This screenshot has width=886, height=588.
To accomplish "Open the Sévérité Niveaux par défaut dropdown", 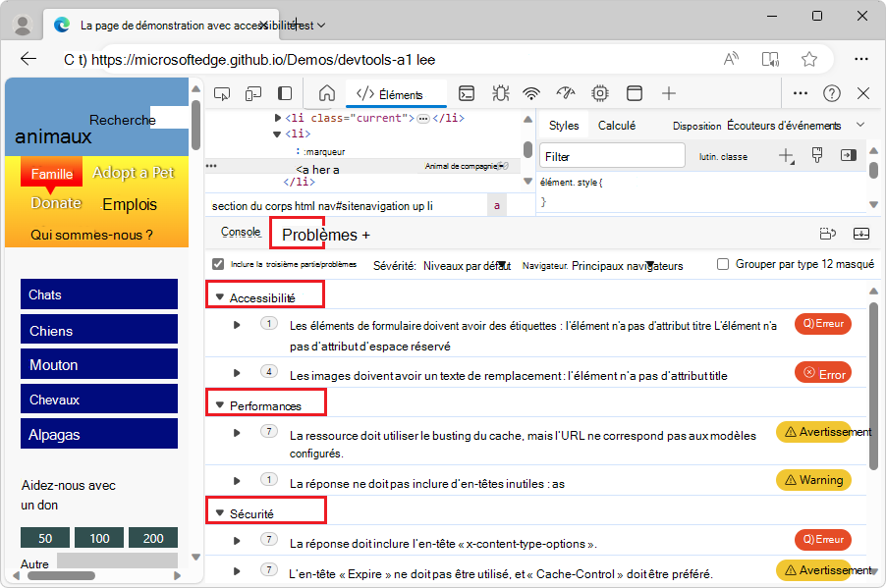I will [x=467, y=265].
